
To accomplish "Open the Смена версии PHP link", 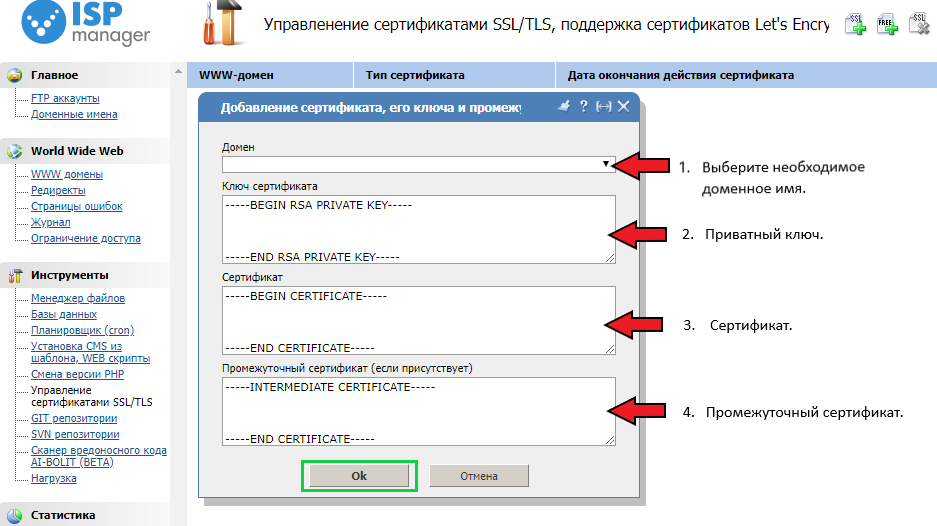I will tap(78, 374).
